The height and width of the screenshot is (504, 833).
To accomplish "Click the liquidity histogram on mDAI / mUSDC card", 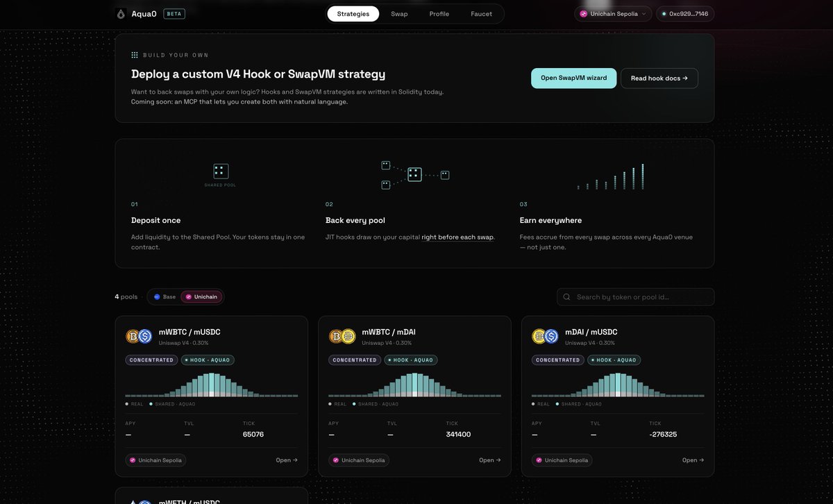I will [618, 385].
